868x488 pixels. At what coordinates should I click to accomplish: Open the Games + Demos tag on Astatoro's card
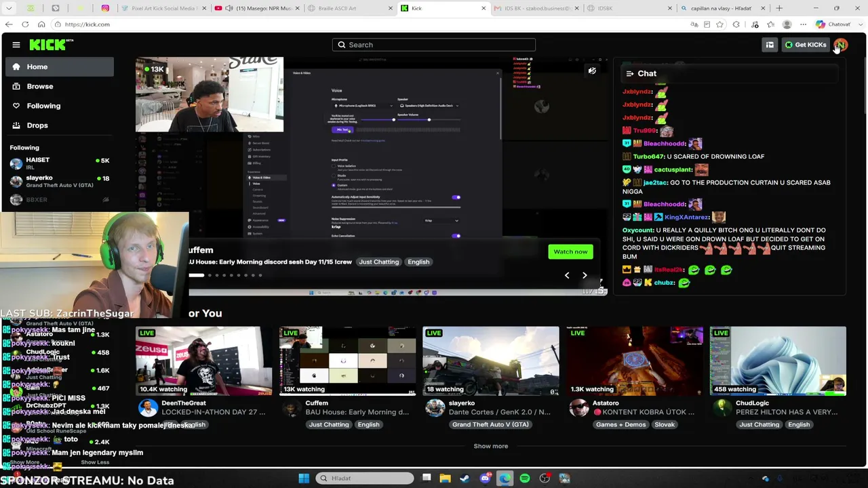pos(621,424)
